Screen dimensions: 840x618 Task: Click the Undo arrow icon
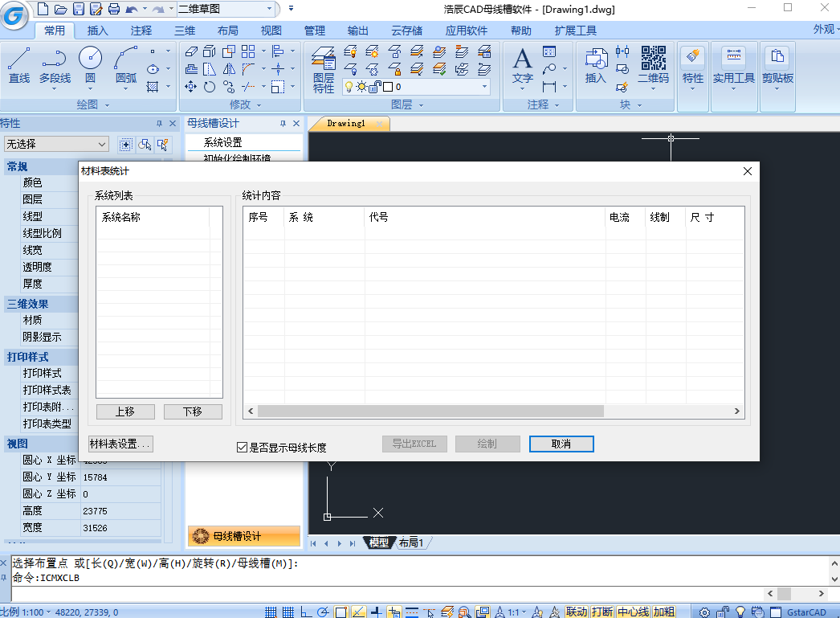tap(131, 9)
